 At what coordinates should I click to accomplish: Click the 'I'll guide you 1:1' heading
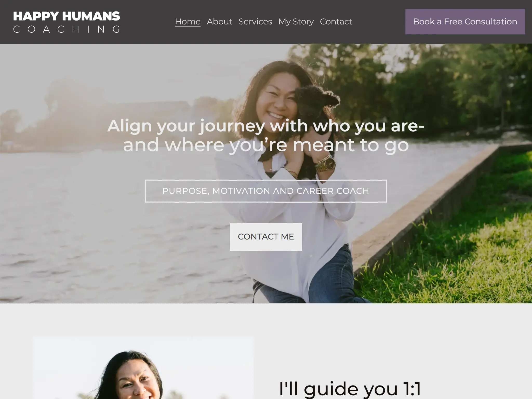[350, 389]
